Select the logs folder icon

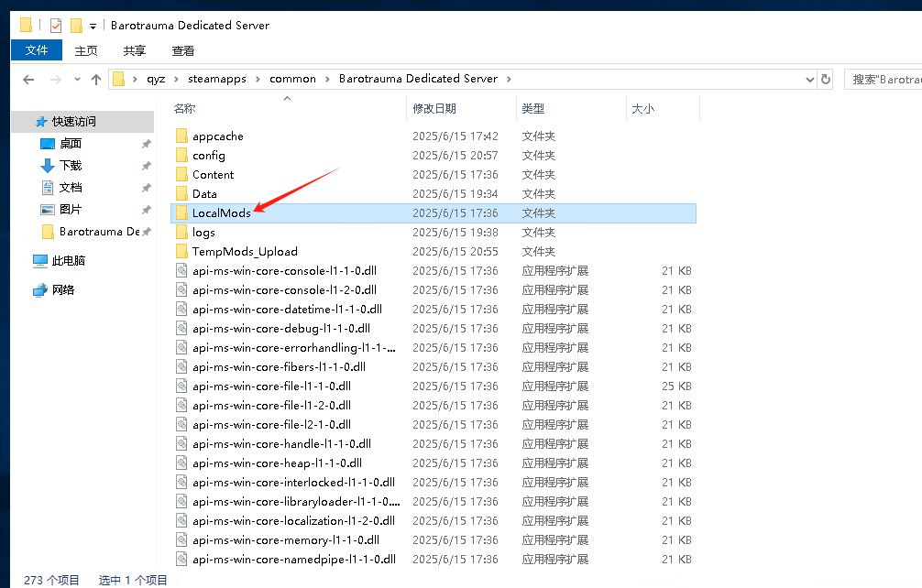click(x=181, y=233)
